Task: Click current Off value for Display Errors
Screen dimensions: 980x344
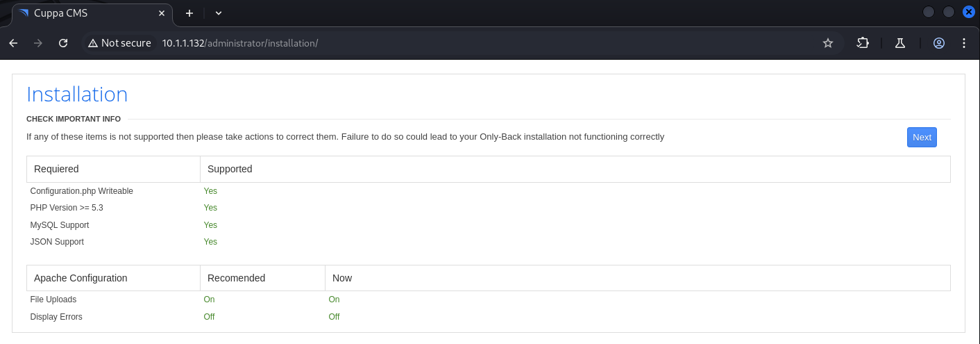Action: click(334, 317)
